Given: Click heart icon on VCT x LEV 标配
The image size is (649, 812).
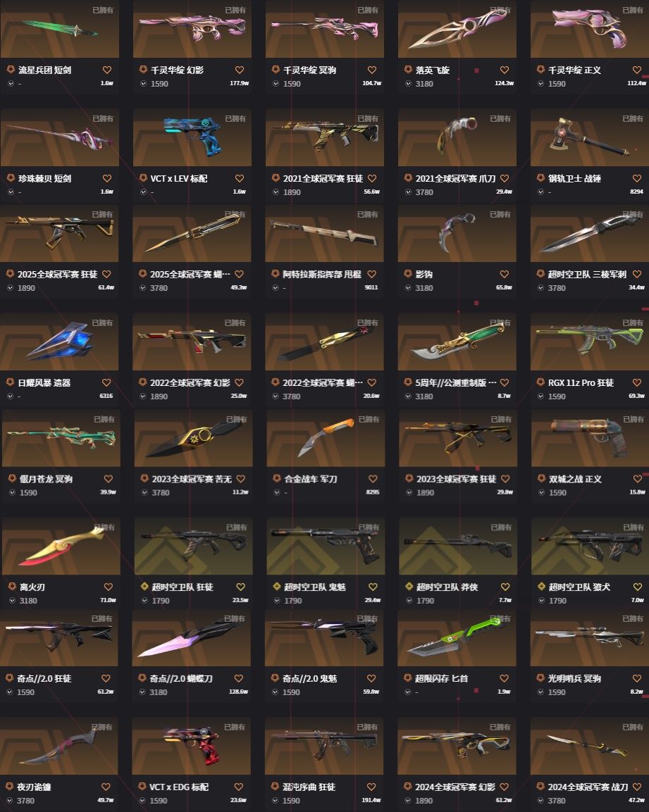Looking at the screenshot, I should (240, 178).
